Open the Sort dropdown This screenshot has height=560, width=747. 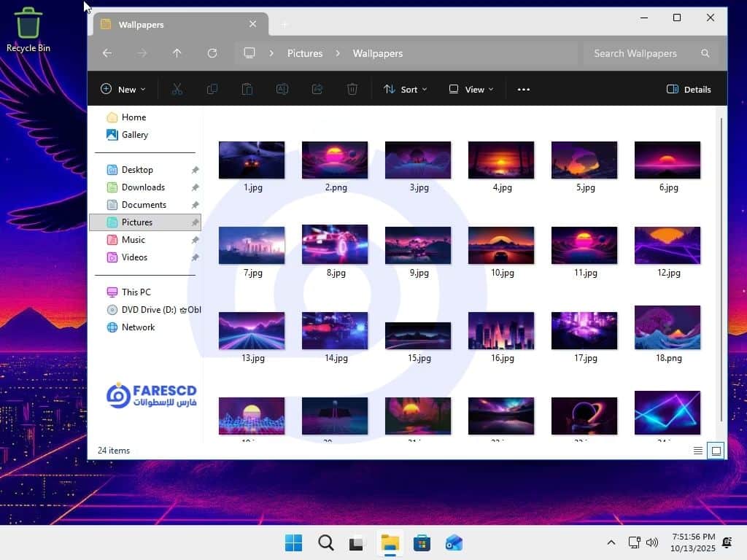point(406,90)
